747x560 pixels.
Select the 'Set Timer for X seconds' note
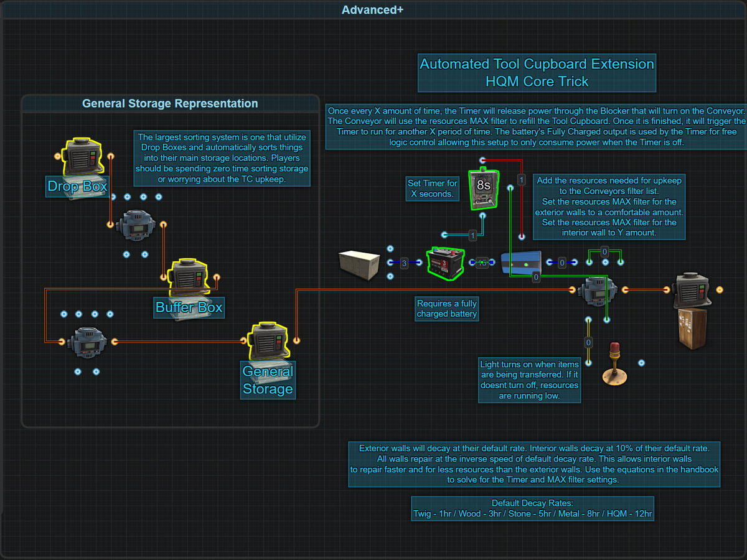click(x=433, y=189)
